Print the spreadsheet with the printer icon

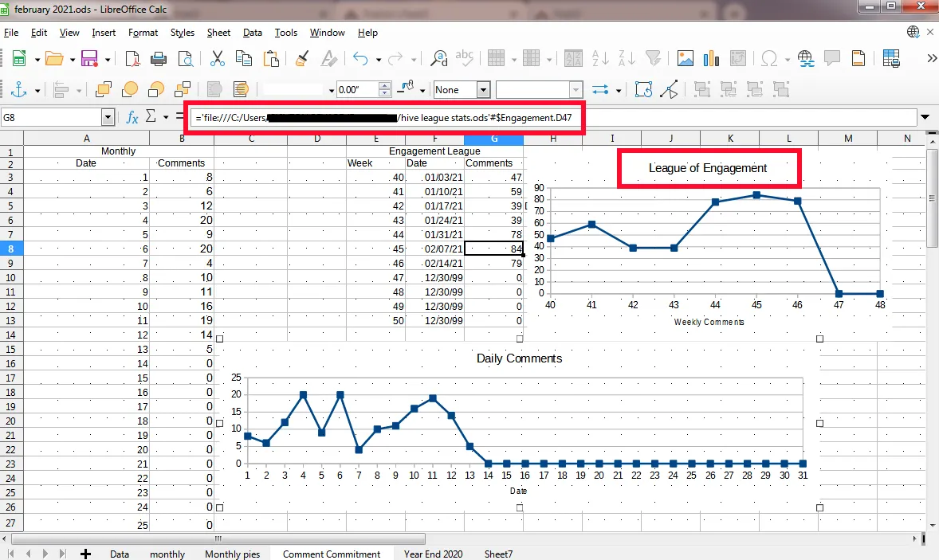click(x=159, y=58)
